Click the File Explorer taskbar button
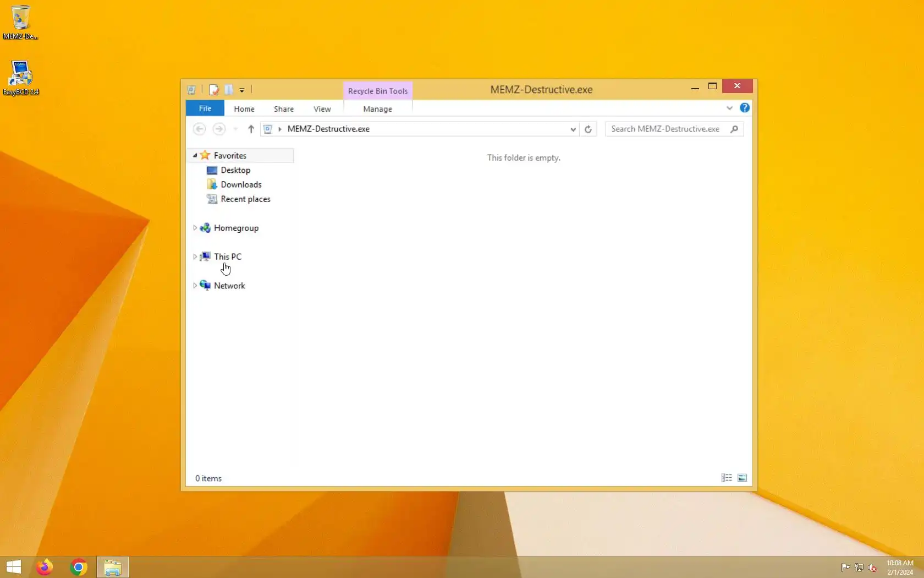Image resolution: width=924 pixels, height=578 pixels. 113,567
